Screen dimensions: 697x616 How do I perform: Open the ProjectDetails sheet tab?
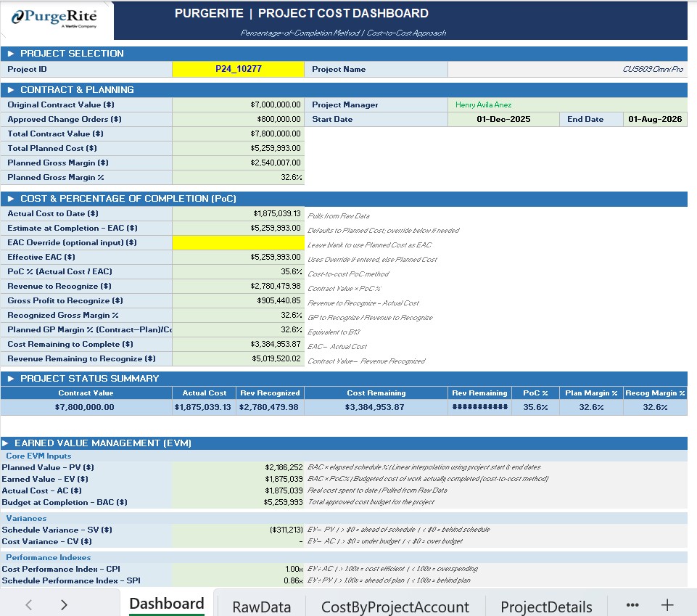546,607
